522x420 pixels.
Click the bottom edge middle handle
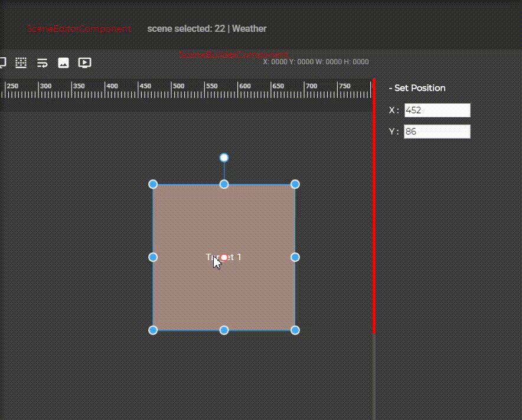click(x=224, y=330)
